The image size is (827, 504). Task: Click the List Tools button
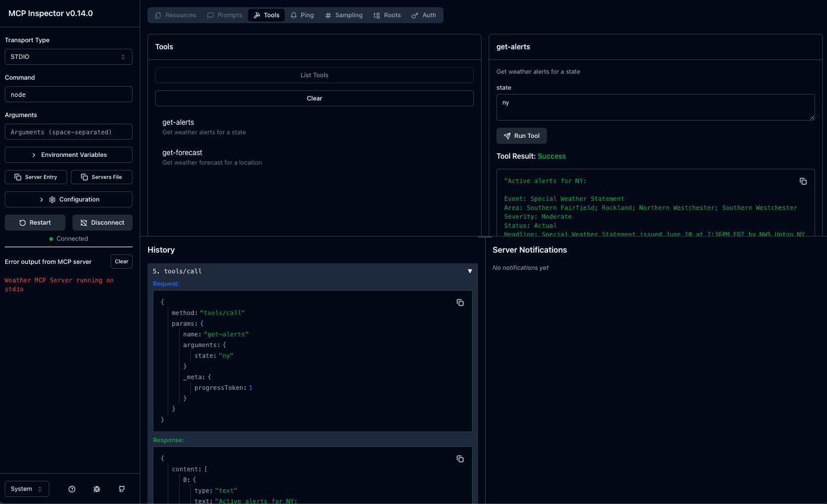315,75
